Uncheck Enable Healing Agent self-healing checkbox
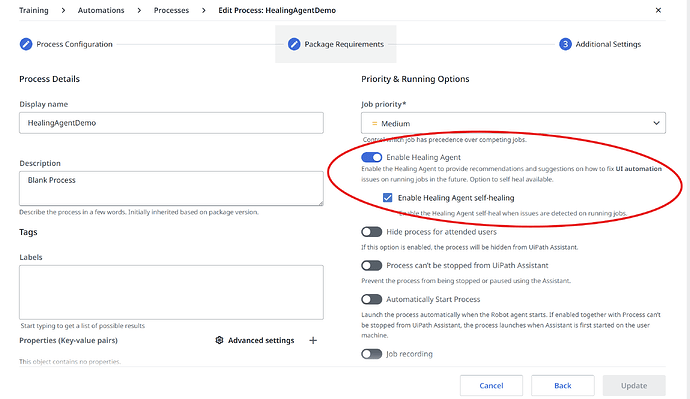Image resolution: width=690 pixels, height=399 pixels. (x=387, y=198)
